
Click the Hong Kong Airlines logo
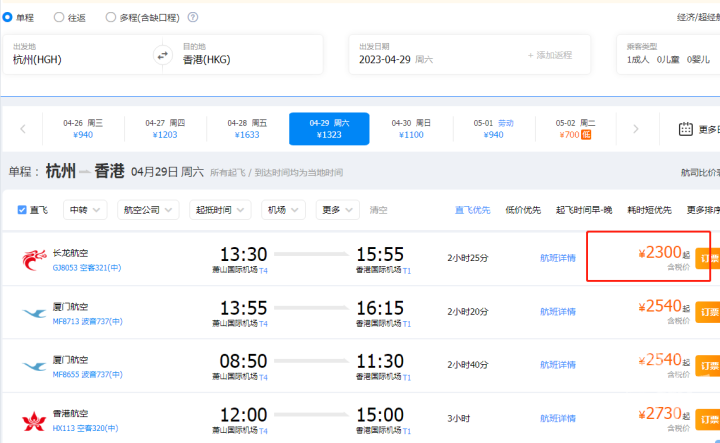tap(34, 420)
